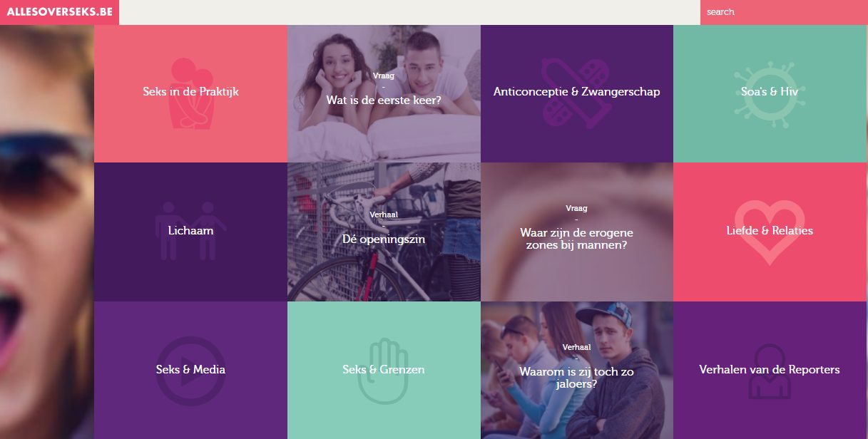This screenshot has width=868, height=439.
Task: Click the ALLESOVERSEKS.BE logo
Action: pyautogui.click(x=59, y=12)
